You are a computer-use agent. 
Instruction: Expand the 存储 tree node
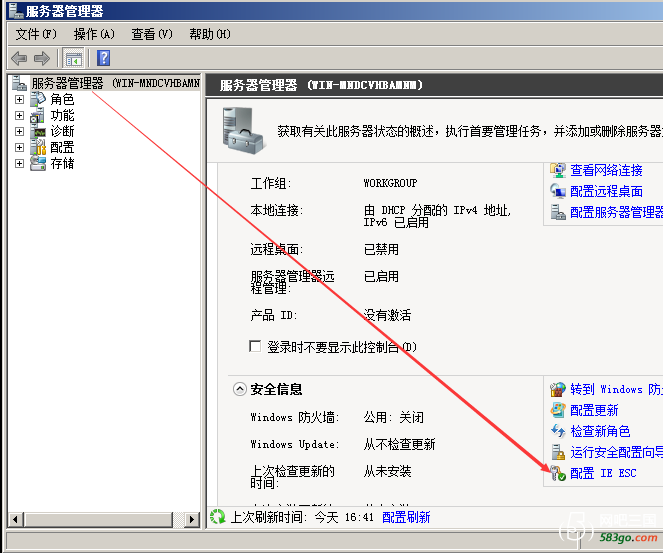coord(19,163)
